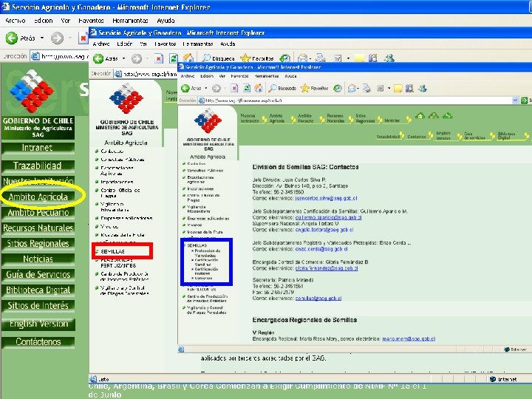Click the Refresh icon in the front window toolbar

coord(247,89)
